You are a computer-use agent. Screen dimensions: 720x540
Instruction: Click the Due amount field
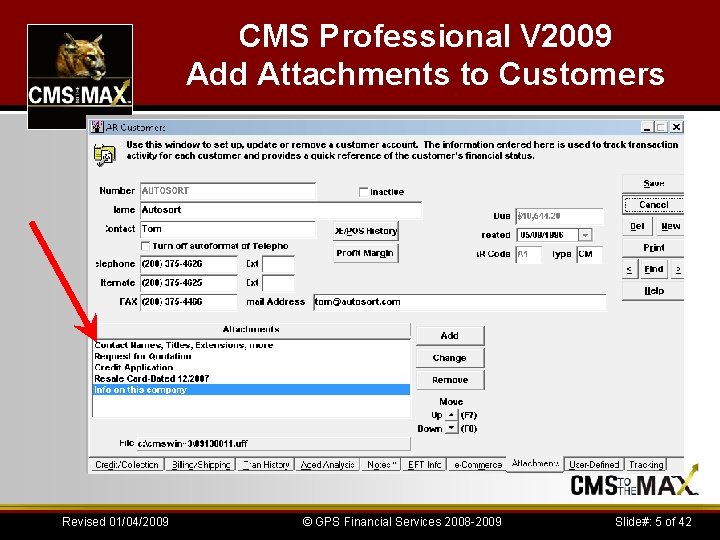(x=559, y=216)
